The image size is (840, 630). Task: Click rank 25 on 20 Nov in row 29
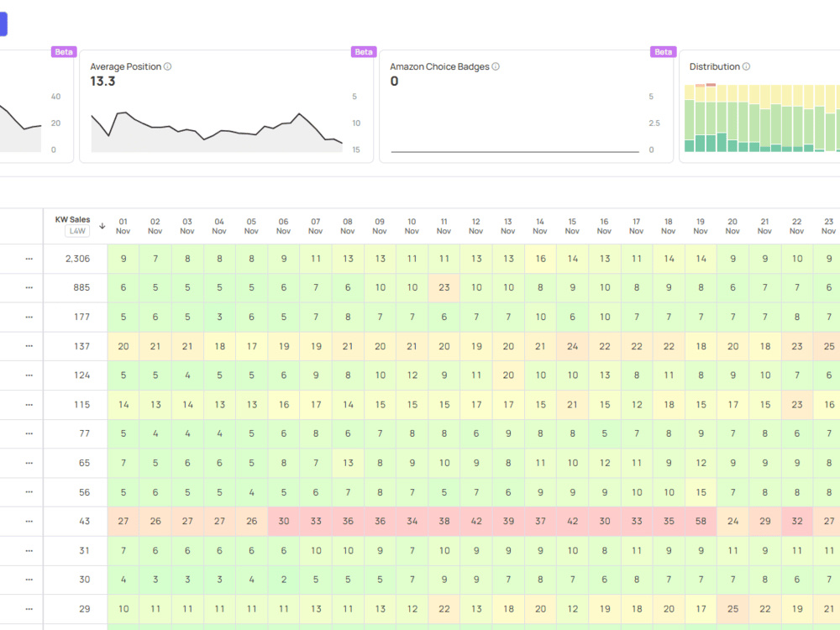click(x=732, y=609)
